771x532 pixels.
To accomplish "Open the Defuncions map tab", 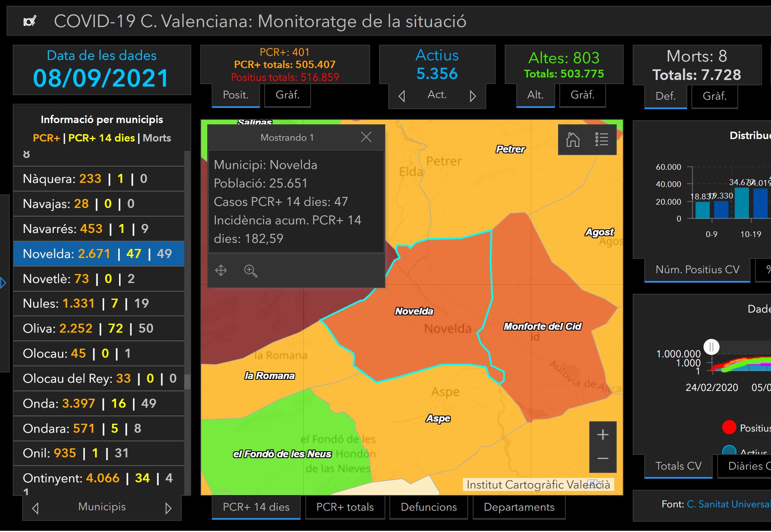I will [428, 507].
